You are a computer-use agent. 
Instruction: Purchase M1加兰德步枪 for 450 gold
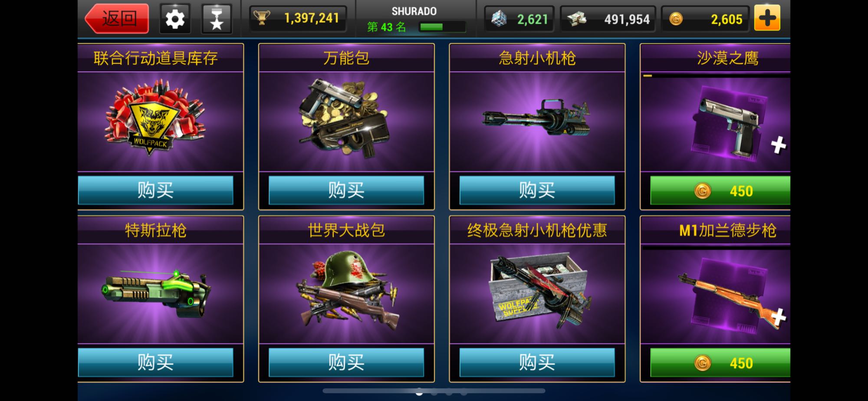tap(720, 362)
